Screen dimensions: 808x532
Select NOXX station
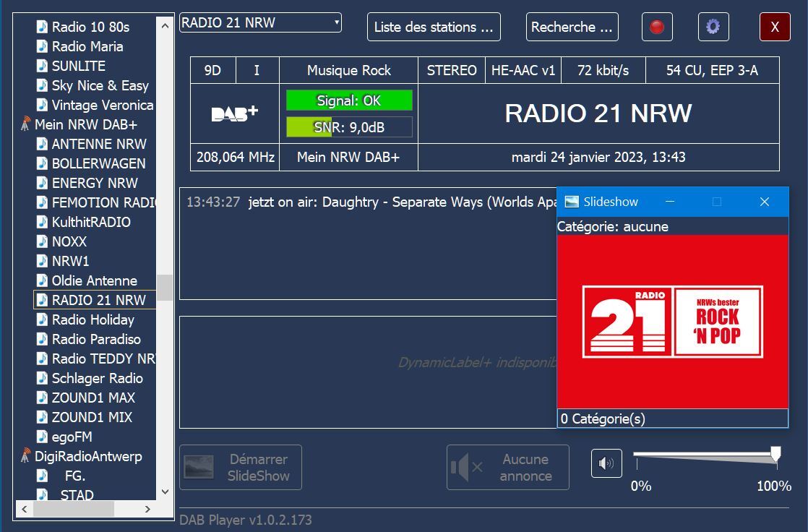click(69, 241)
